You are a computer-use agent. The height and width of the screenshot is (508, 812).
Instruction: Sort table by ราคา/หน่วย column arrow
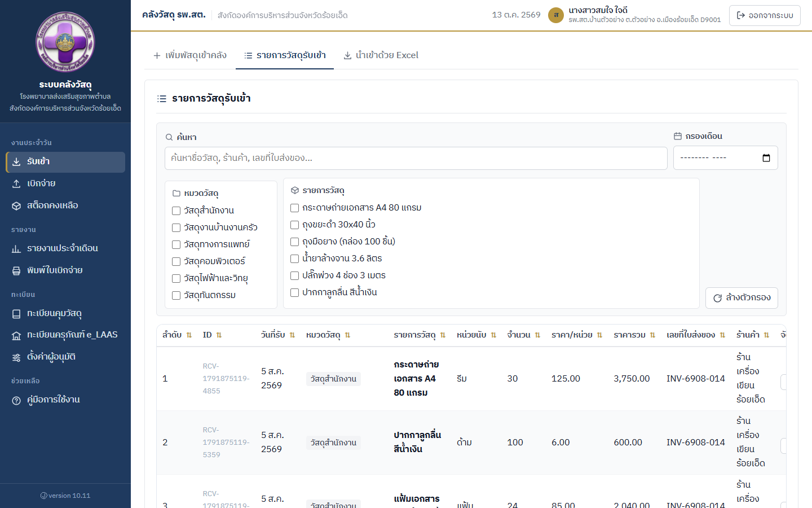coord(599,335)
